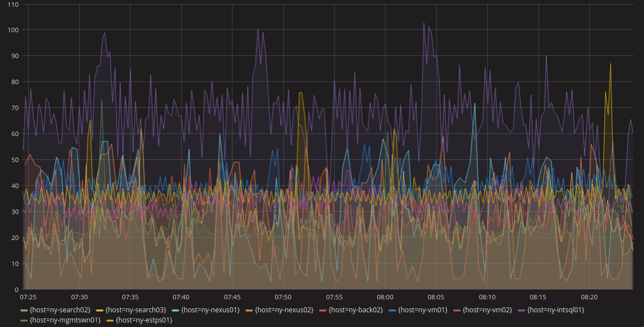
Task: Isolate the ny-nexus01 series via legend
Action: tap(209, 310)
